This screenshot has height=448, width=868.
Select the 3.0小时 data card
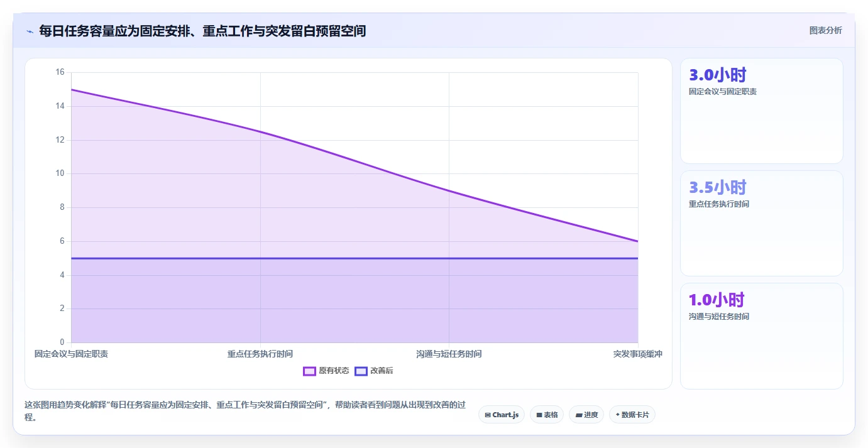coord(761,111)
